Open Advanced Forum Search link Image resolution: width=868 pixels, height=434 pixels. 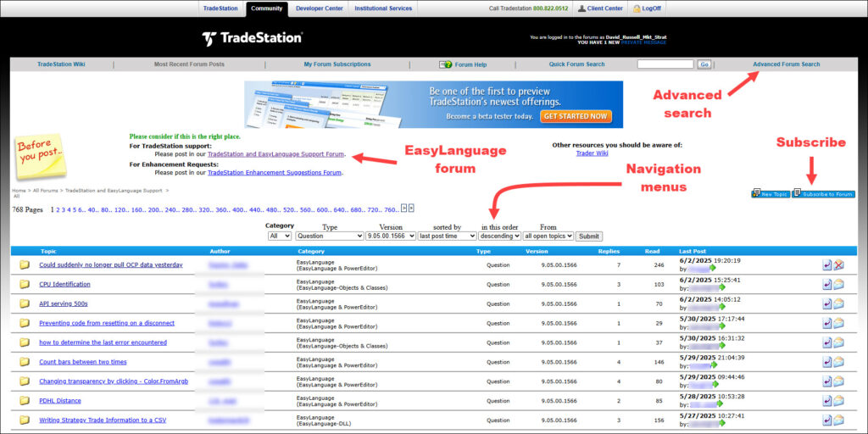pyautogui.click(x=786, y=64)
